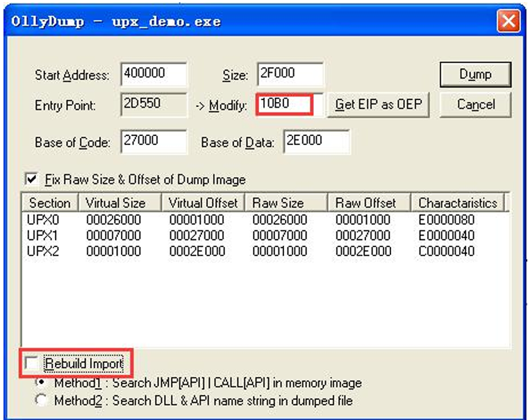Click UPX2 virtual offset 0002E000
Viewport: 528px width, 420px height.
[x=197, y=251]
